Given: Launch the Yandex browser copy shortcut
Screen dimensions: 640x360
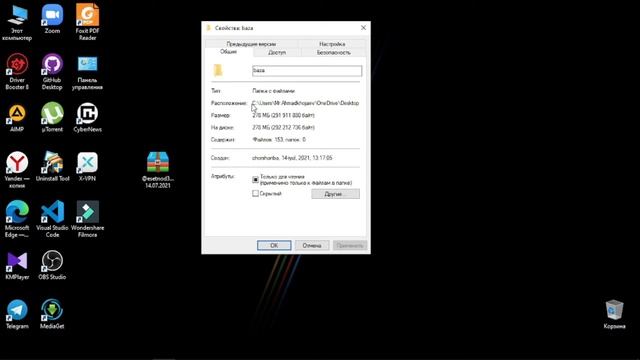Looking at the screenshot, I should tap(17, 170).
